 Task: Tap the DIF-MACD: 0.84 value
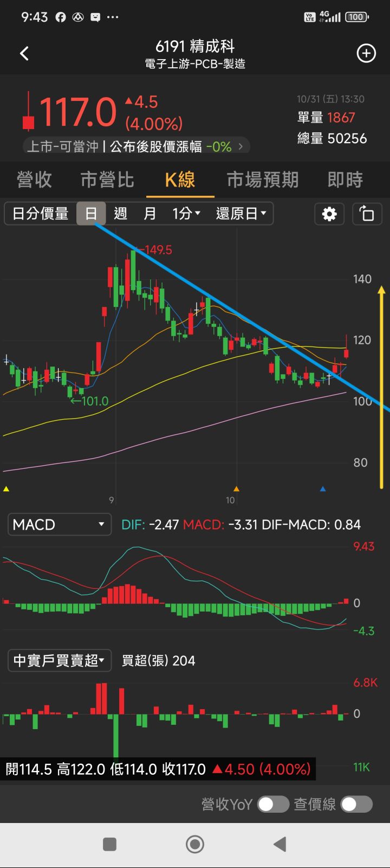311,525
